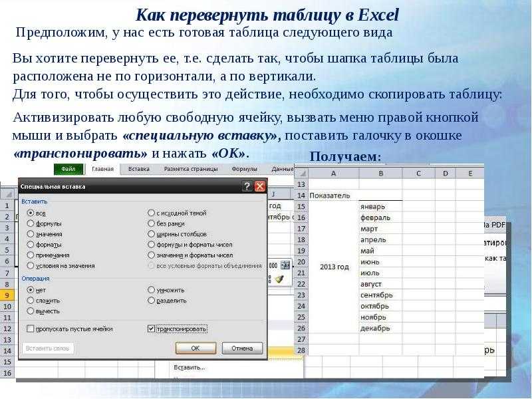Open the Разметка страницы tab
The height and width of the screenshot is (399, 532).
[x=191, y=169]
